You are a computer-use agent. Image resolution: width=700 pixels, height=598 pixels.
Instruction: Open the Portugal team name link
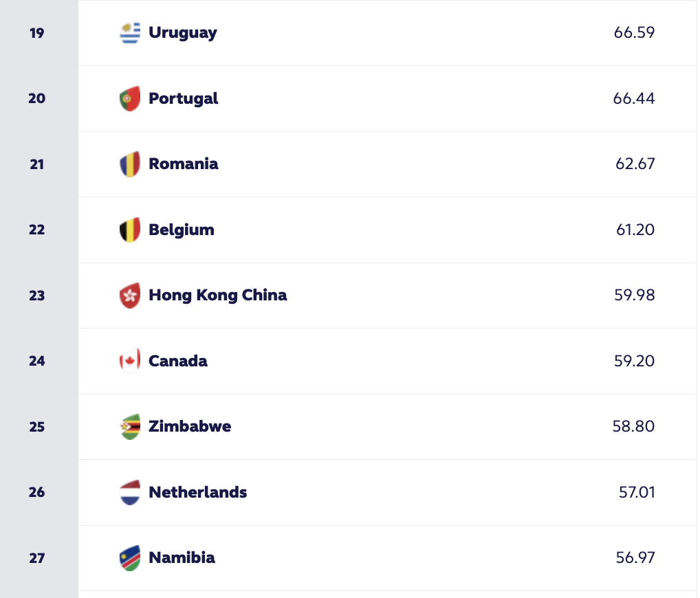point(183,98)
